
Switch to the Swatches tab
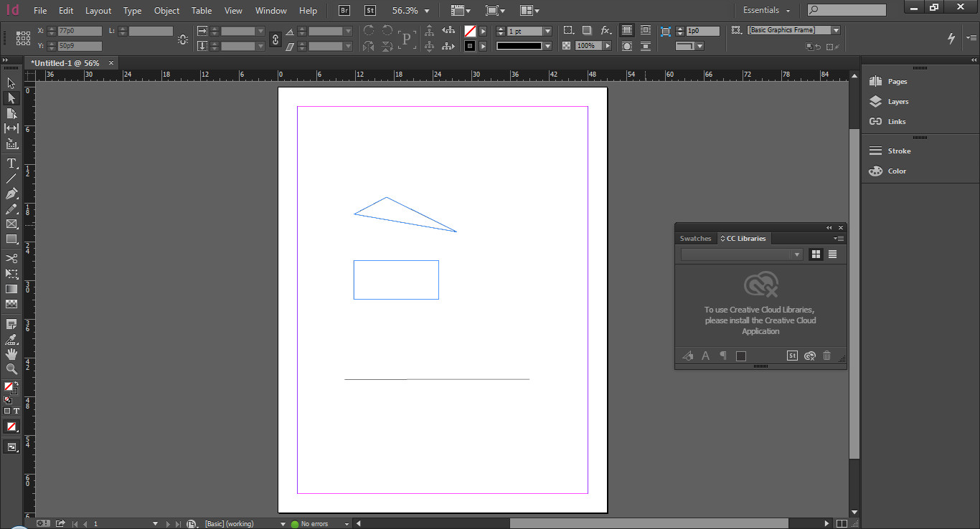(695, 239)
